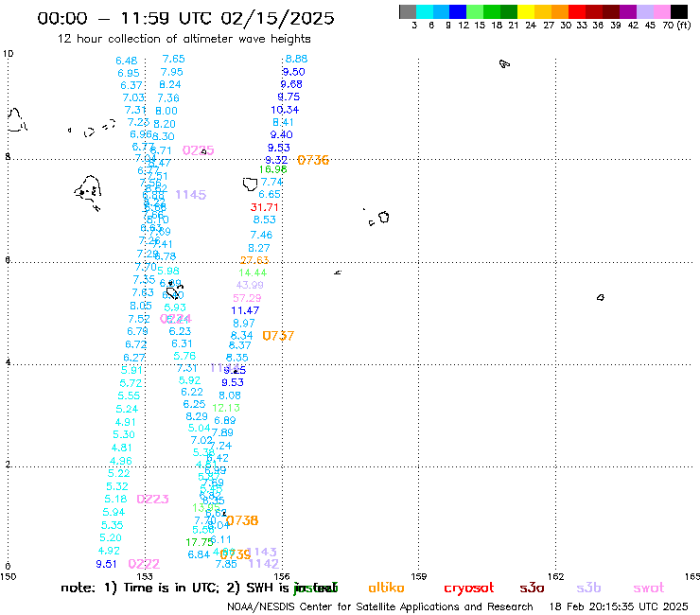Select the pink 57.29 wave height value
The width and height of the screenshot is (700, 615).
click(x=247, y=298)
